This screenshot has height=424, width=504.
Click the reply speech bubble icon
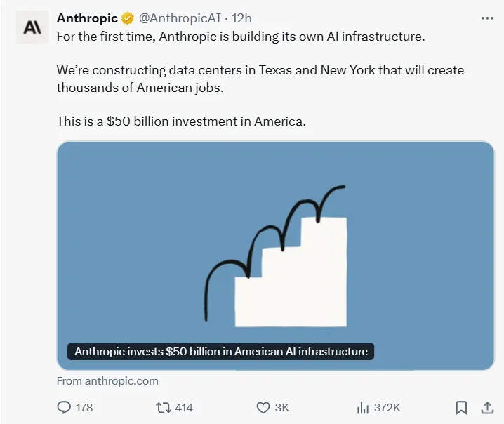pyautogui.click(x=64, y=407)
